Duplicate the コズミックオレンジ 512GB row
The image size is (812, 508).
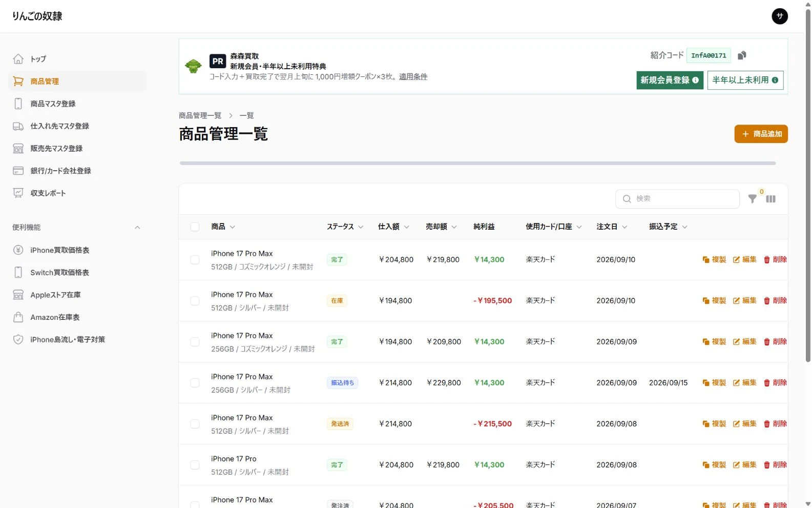click(x=714, y=259)
